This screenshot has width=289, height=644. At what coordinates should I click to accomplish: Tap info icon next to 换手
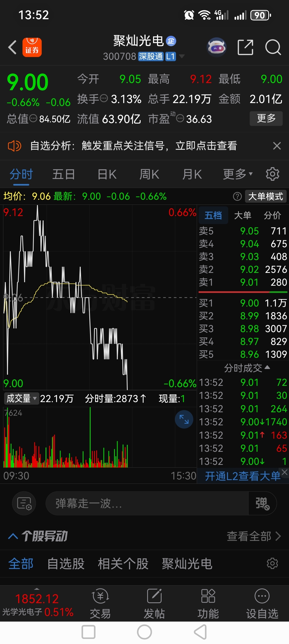point(104,98)
